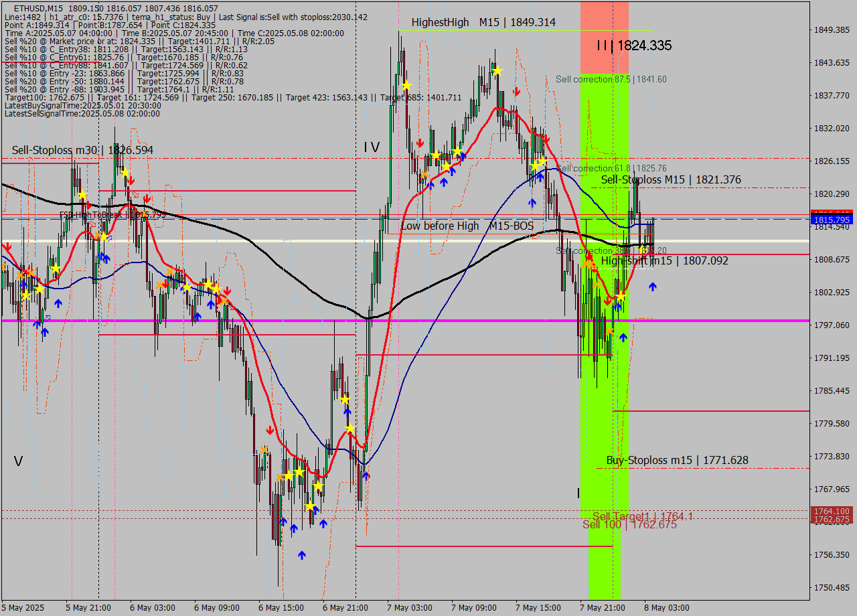Select the red down arrow above the 5 May candles
Screen dimensions: 857x616
(x=7, y=246)
